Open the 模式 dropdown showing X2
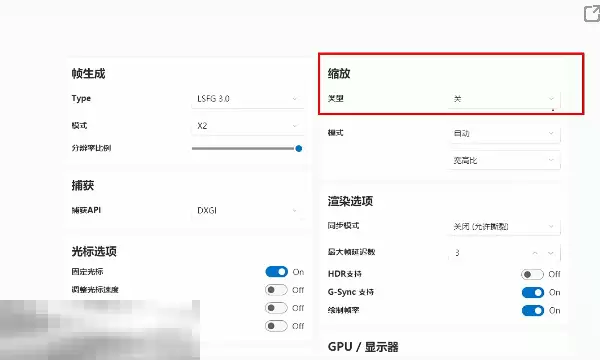The height and width of the screenshot is (360, 600). pyautogui.click(x=248, y=126)
